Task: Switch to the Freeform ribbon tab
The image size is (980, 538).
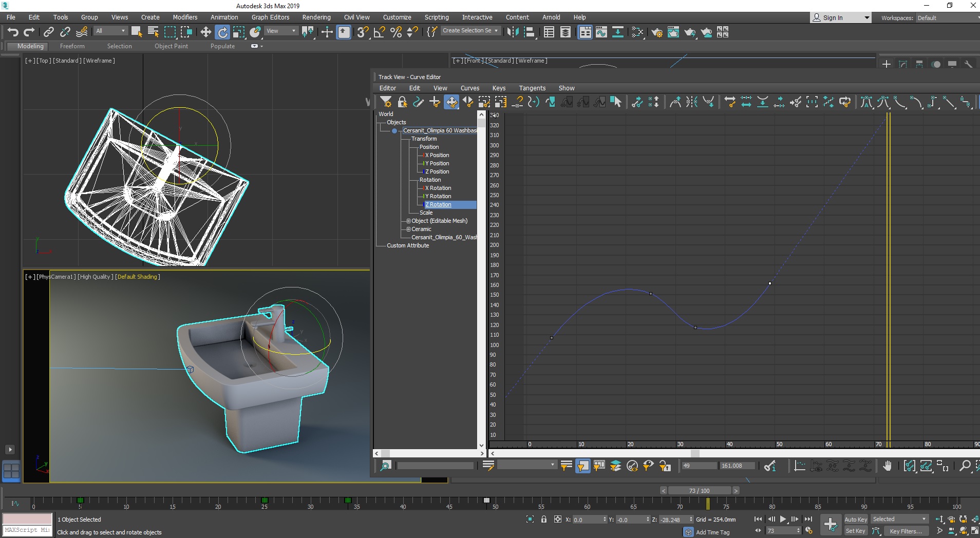Action: coord(72,46)
